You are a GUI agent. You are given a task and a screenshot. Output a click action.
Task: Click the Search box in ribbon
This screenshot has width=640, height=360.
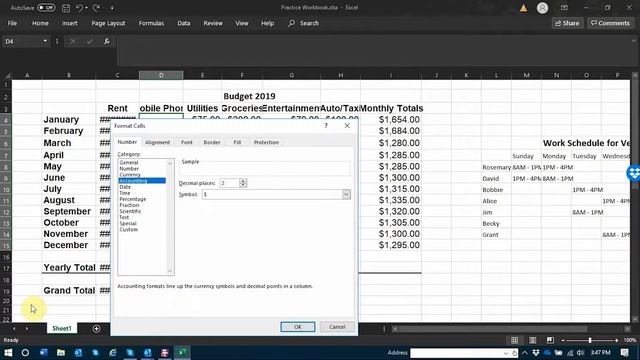(x=304, y=23)
